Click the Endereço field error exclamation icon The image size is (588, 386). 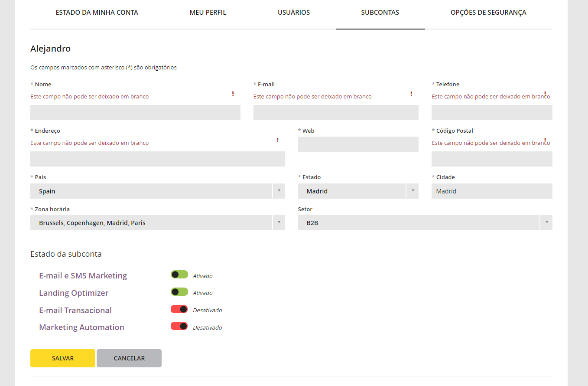[x=277, y=140]
